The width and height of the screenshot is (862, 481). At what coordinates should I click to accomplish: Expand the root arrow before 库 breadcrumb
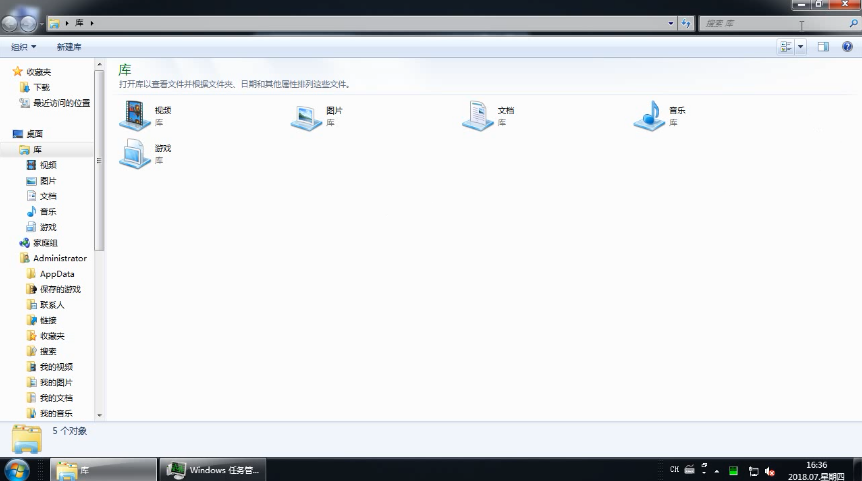(x=67, y=23)
